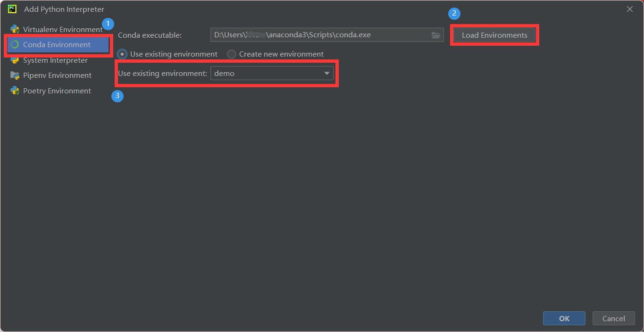Click the Load Environments button
The height and width of the screenshot is (332, 644).
point(494,35)
